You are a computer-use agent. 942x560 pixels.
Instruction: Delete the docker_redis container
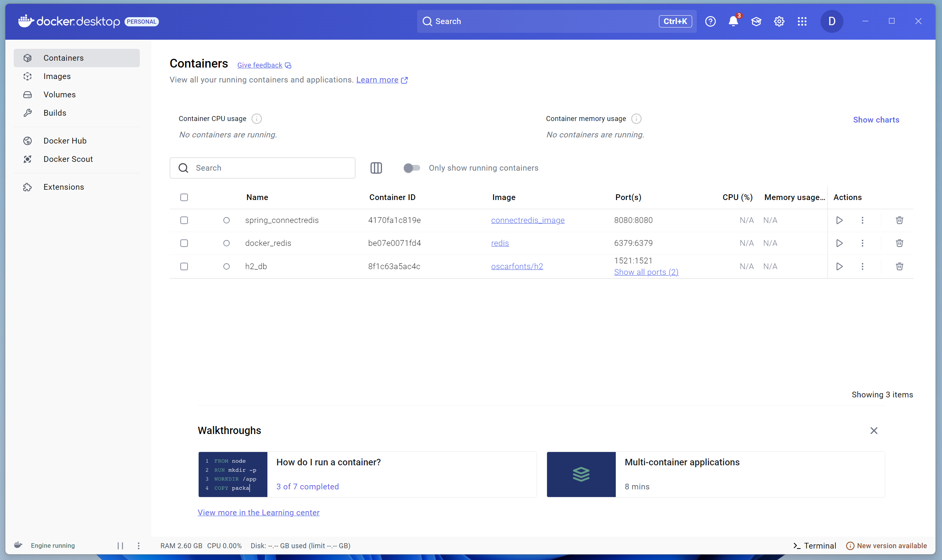point(899,243)
